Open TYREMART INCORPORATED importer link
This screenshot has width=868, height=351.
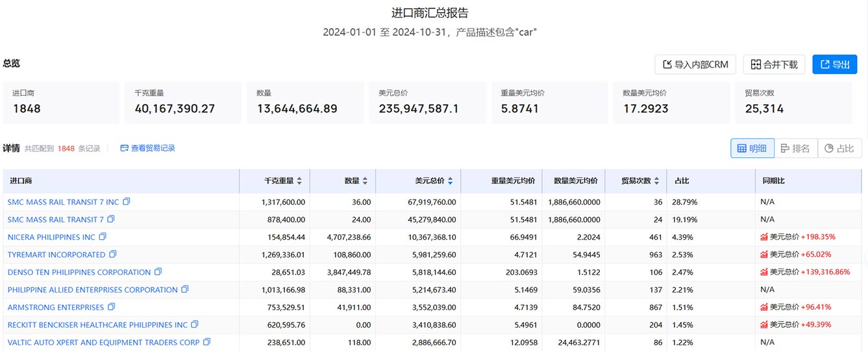tap(56, 255)
